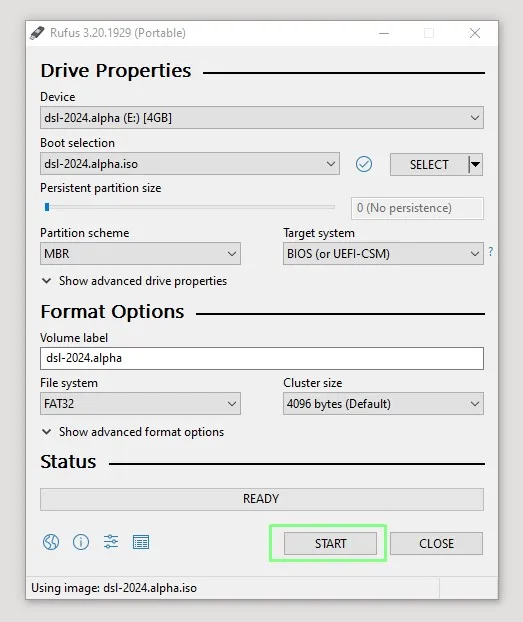Screen dimensions: 523x622
Task: Open the language globe icon
Action: click(x=51, y=542)
